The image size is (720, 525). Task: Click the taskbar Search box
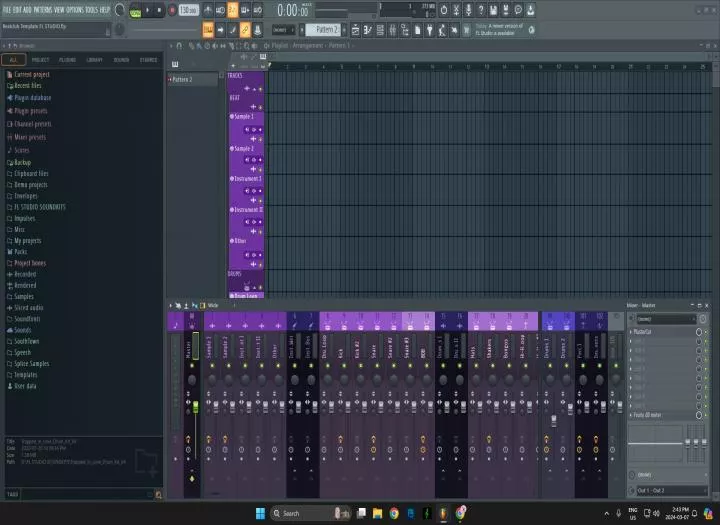[311, 513]
